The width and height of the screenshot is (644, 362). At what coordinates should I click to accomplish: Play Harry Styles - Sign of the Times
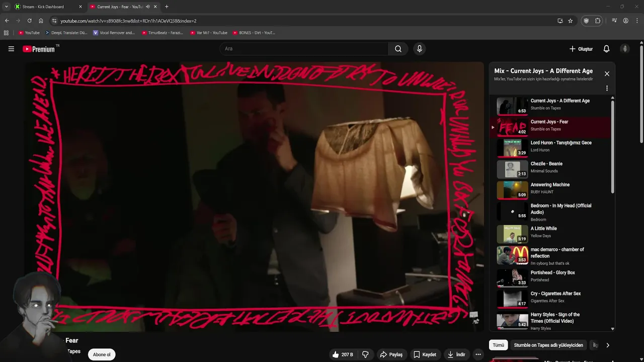(x=551, y=321)
